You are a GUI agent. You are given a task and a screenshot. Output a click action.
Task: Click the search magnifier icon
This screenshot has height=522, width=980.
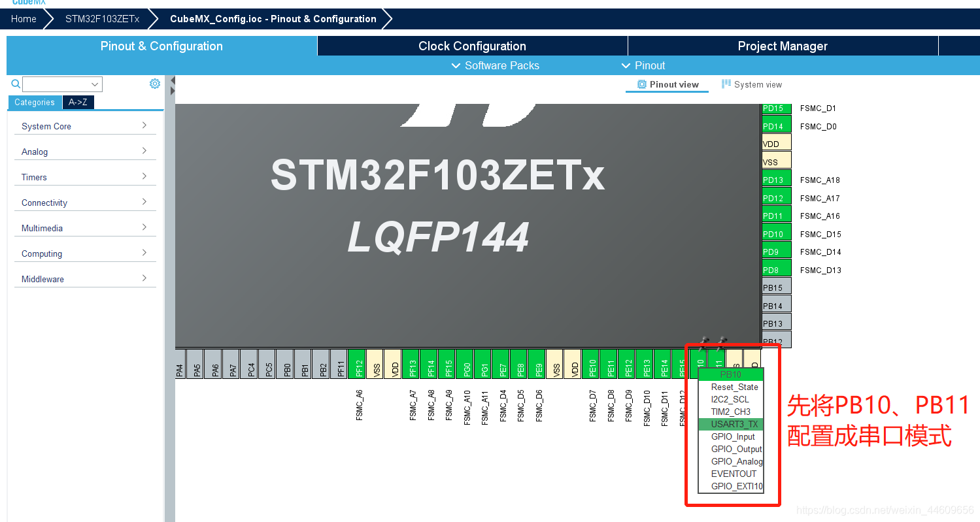coord(16,84)
